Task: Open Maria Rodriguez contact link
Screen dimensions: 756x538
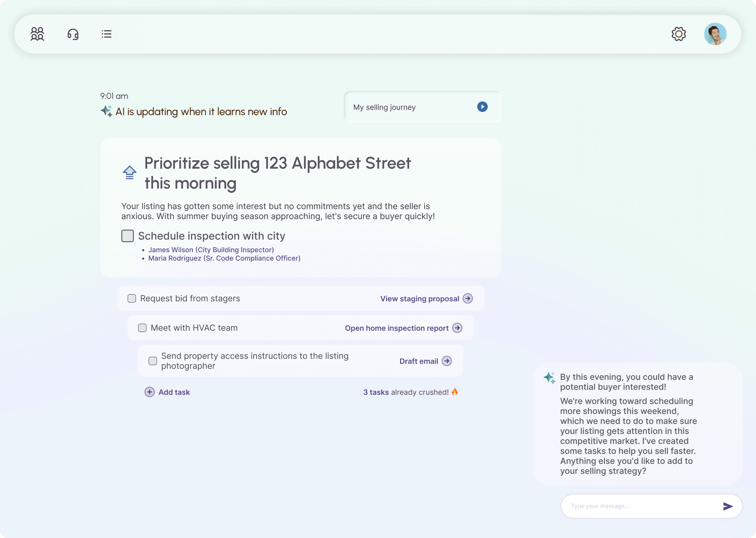Action: (x=224, y=258)
